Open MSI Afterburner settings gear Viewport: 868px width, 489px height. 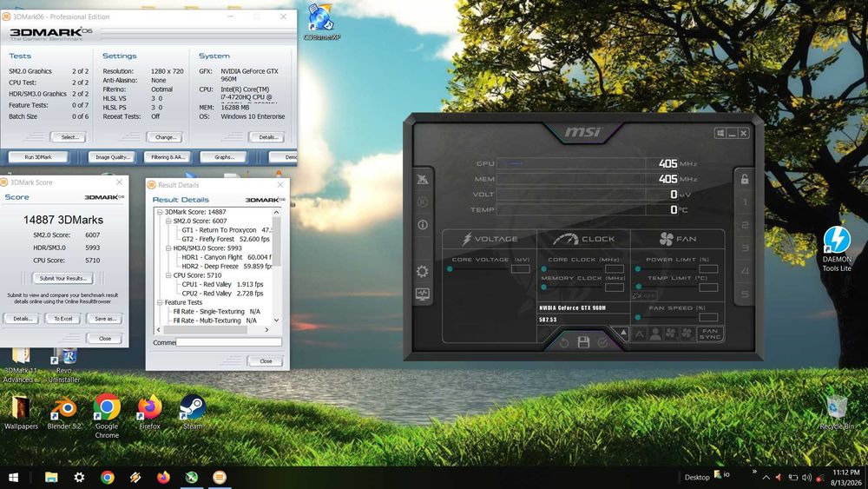click(x=423, y=271)
